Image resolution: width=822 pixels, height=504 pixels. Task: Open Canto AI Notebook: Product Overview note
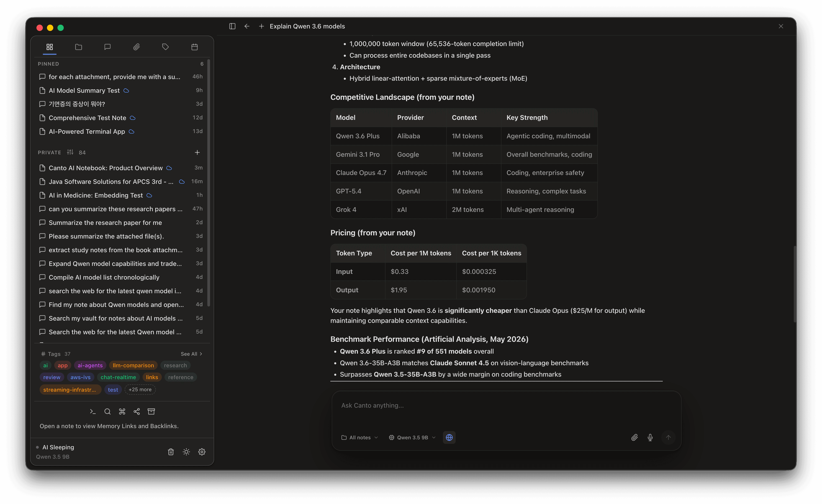121,168
